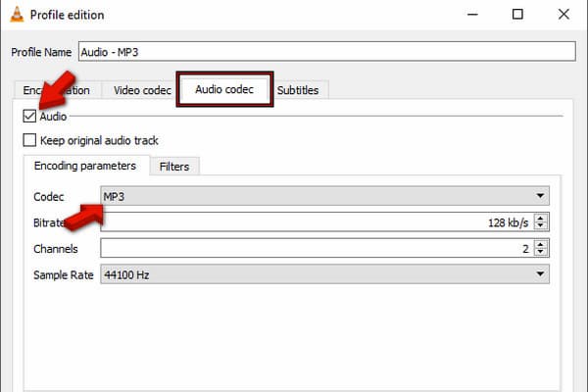The height and width of the screenshot is (392, 588).
Task: Switch to the Encapsulation tab
Action: tap(57, 90)
